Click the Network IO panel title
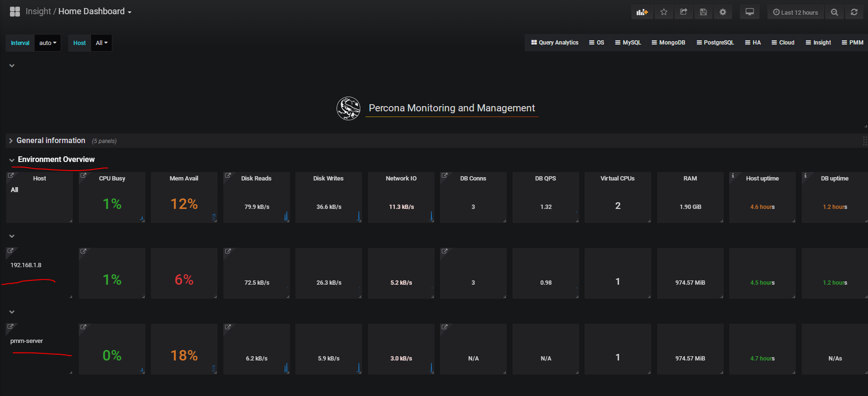The image size is (868, 396). coord(401,179)
